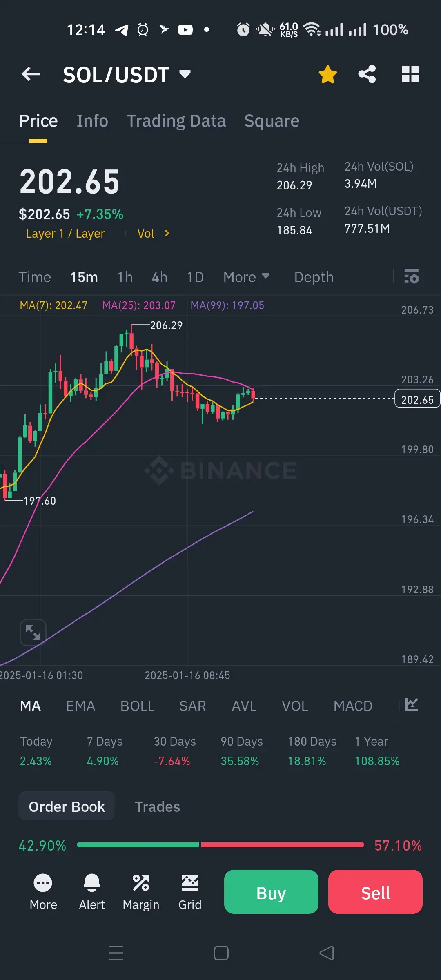Switch to the Info tab

[92, 121]
